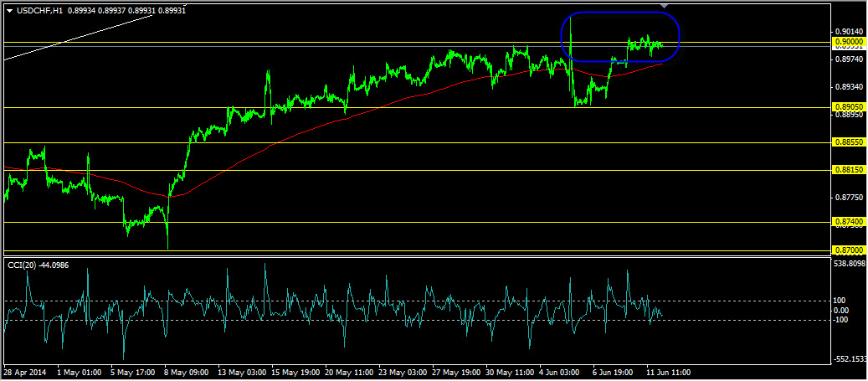The width and height of the screenshot is (868, 381).
Task: Select the 0.90140 price scale label
Action: coord(850,32)
